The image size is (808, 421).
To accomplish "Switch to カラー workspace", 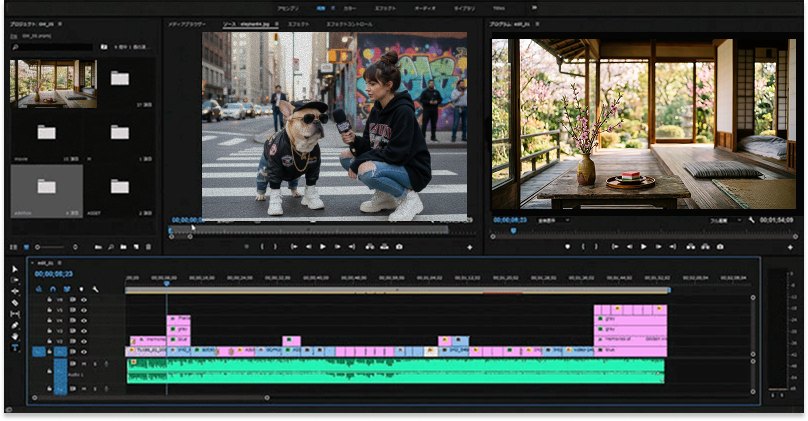I will click(349, 8).
